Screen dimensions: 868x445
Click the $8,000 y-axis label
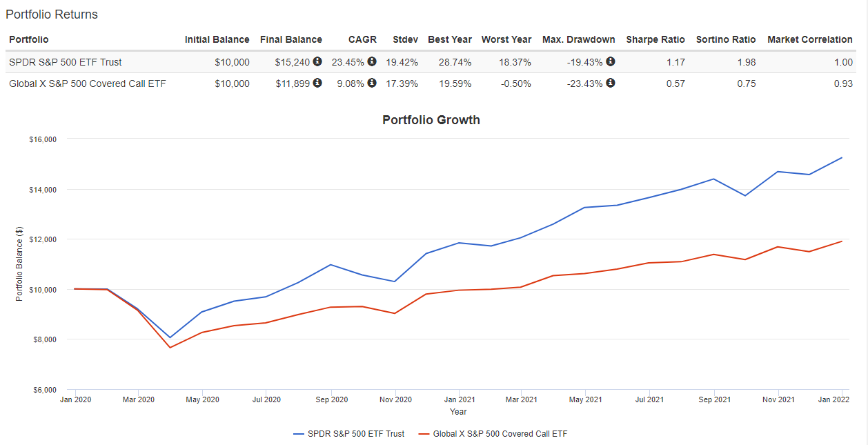coord(45,339)
